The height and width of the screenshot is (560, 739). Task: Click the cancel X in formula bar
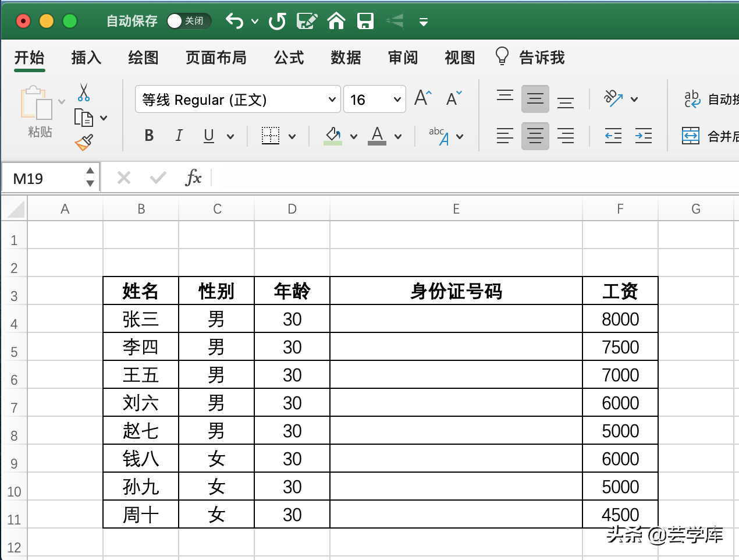pyautogui.click(x=124, y=178)
